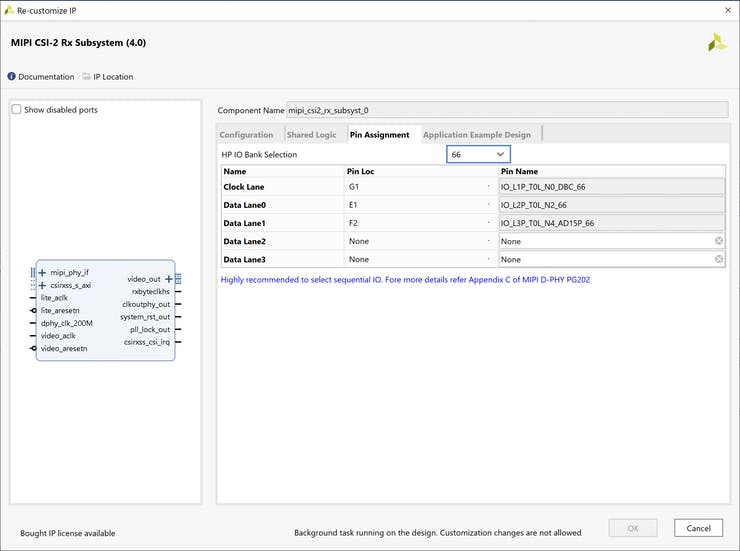Image resolution: width=740 pixels, height=551 pixels.
Task: Enable Show disabled ports checkbox
Action: [x=16, y=110]
